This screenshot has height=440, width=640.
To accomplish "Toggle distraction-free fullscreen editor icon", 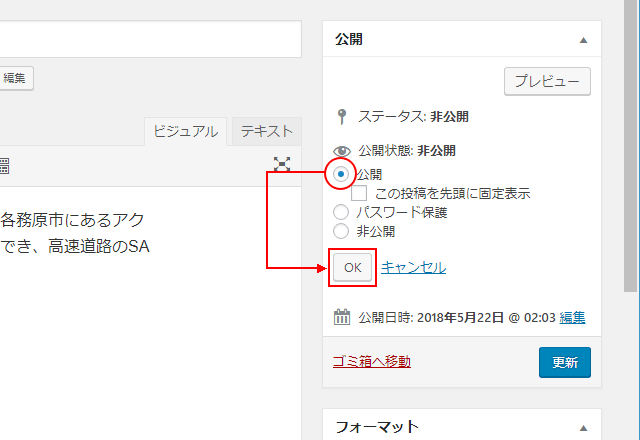I will coord(282,164).
